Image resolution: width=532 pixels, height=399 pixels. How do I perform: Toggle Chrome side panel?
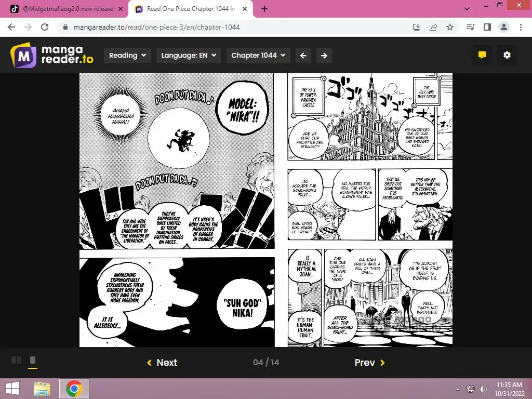pyautogui.click(x=487, y=27)
